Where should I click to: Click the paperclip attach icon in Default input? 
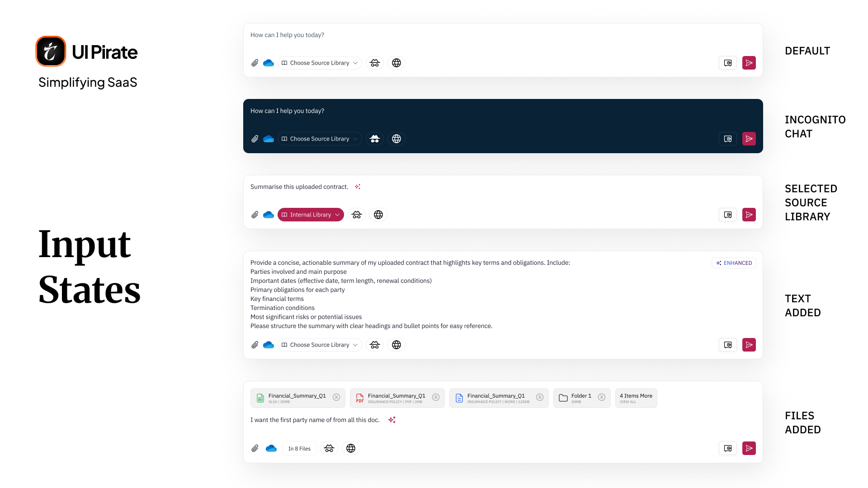click(x=255, y=63)
